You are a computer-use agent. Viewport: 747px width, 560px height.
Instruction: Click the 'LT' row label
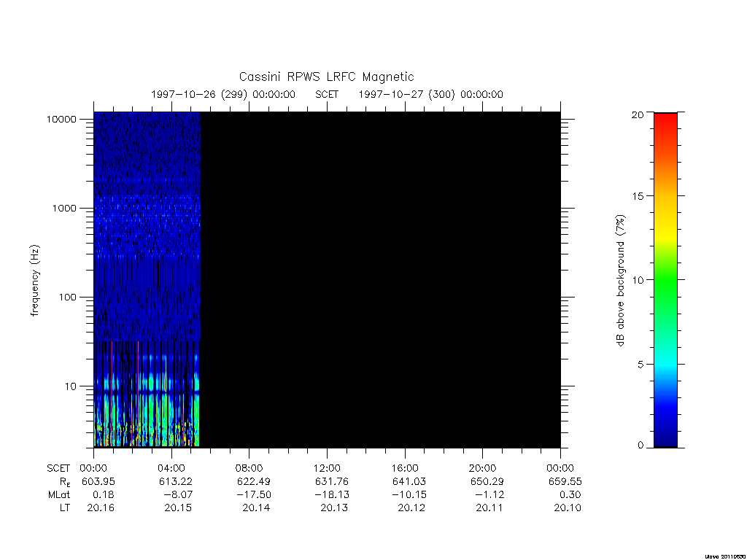click(x=65, y=508)
